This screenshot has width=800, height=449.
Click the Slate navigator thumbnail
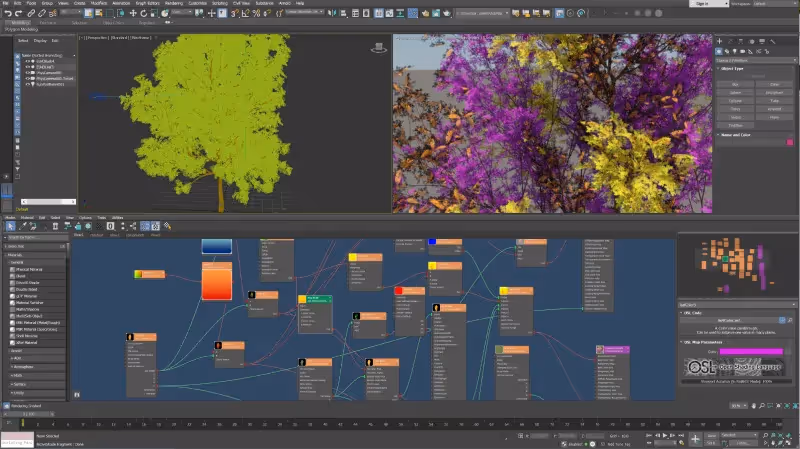736,266
